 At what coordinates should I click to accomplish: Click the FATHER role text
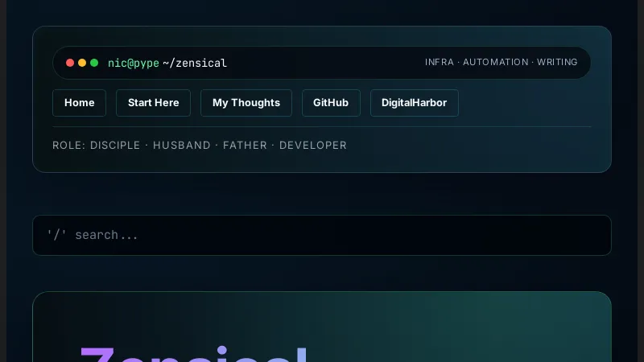[244, 146]
